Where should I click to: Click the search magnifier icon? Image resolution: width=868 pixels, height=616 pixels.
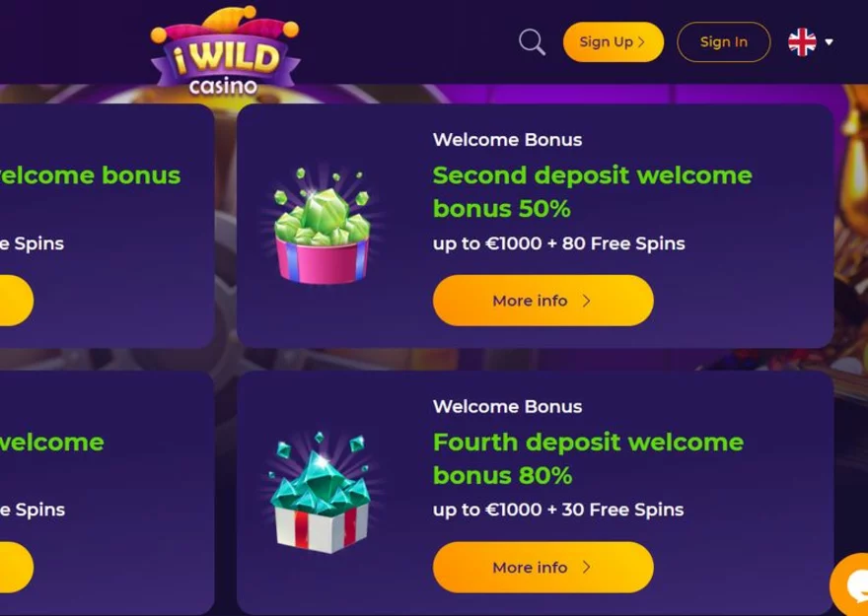tap(532, 42)
